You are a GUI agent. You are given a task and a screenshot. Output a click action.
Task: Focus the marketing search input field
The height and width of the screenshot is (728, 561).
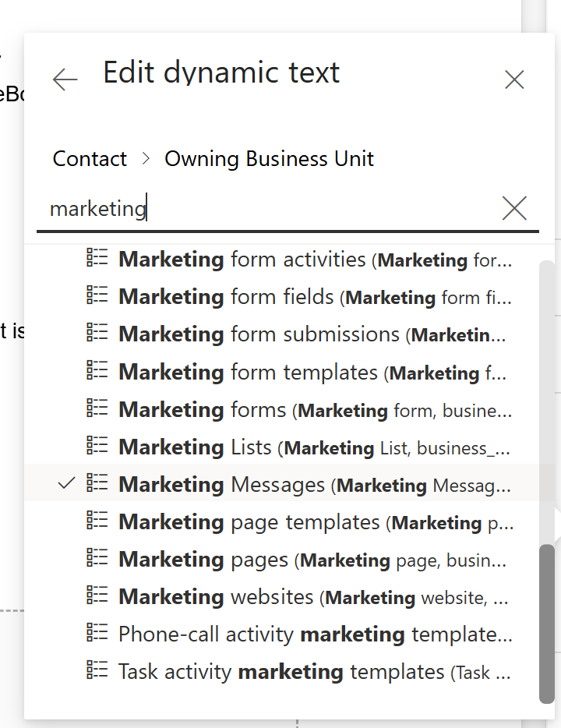pos(265,209)
